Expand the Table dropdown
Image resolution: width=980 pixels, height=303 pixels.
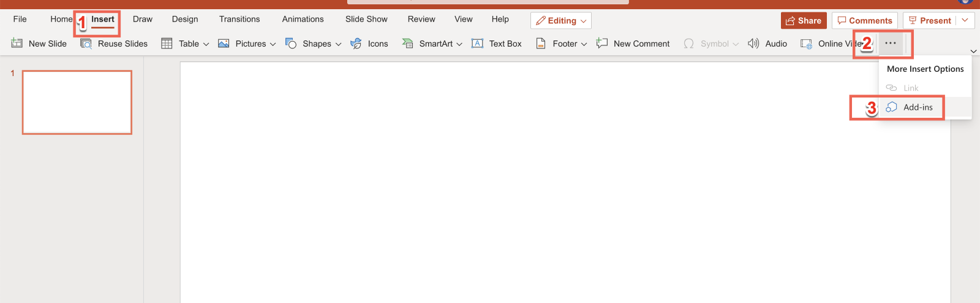pos(206,44)
